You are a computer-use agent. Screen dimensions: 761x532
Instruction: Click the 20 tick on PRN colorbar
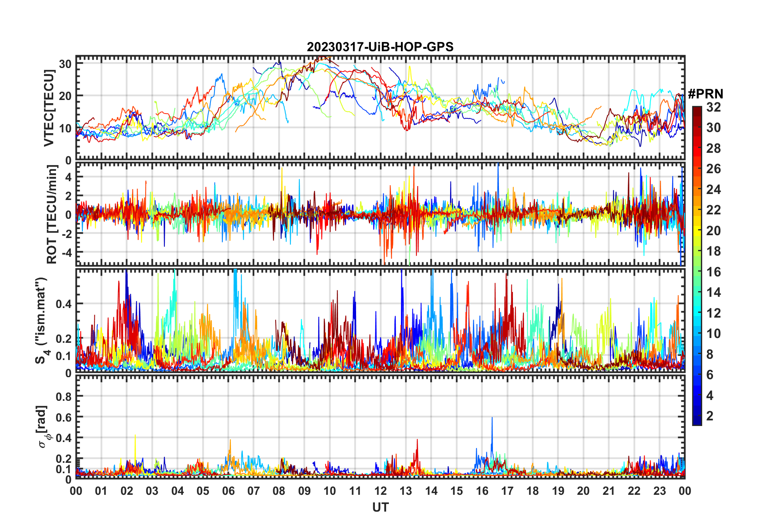[713, 231]
